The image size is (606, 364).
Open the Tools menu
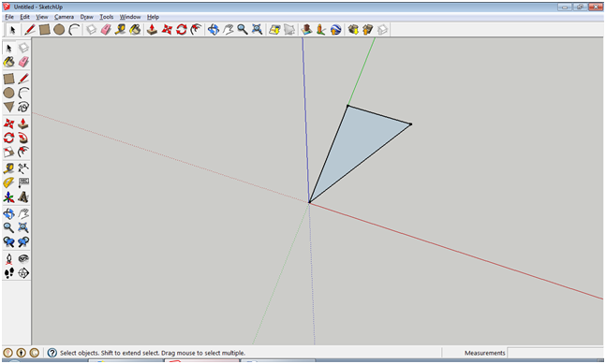tap(106, 17)
